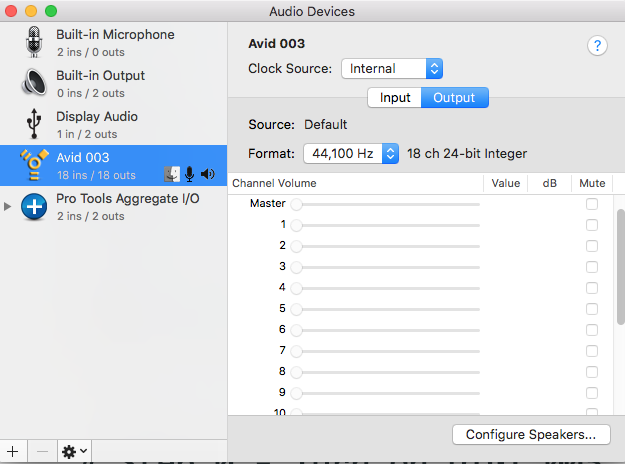Click the channel list vertical scrollbar
The height and width of the screenshot is (464, 625).
click(621, 267)
